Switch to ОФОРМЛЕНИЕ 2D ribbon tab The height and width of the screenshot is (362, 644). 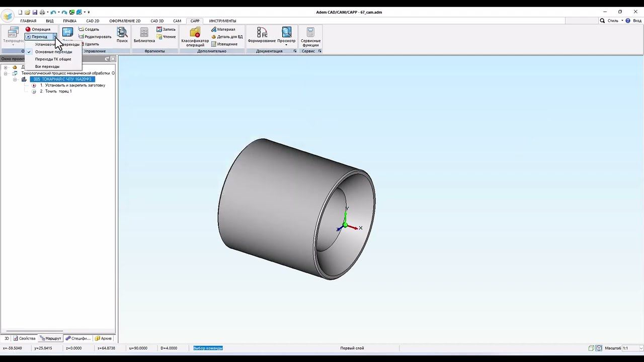(125, 21)
